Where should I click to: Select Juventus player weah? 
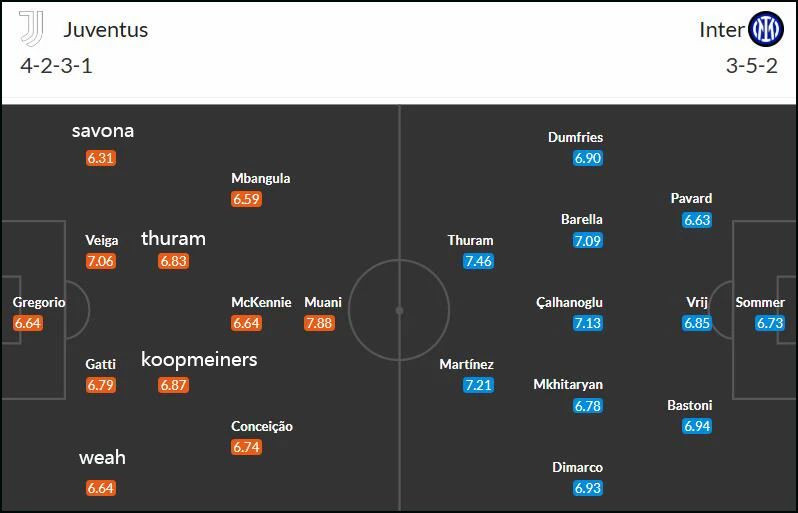coord(102,457)
